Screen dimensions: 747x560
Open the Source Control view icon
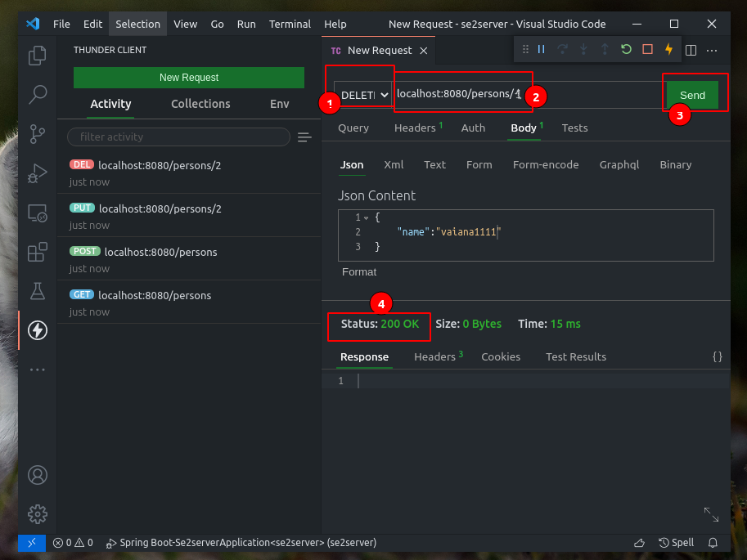click(37, 134)
